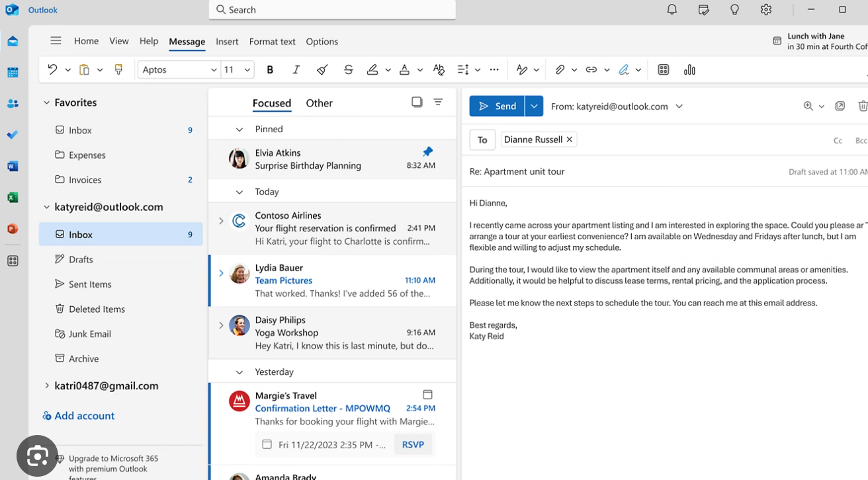Click the Add account link
This screenshot has width=868, height=480.
(x=78, y=415)
